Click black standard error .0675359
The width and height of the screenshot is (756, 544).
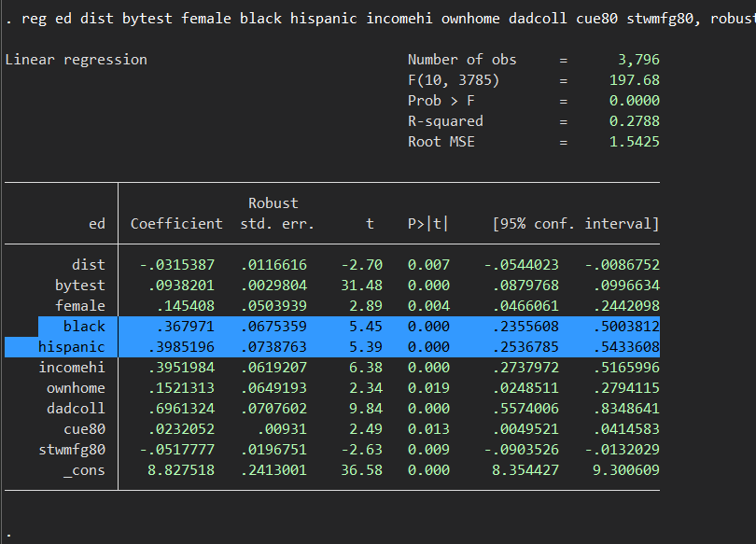273,327
